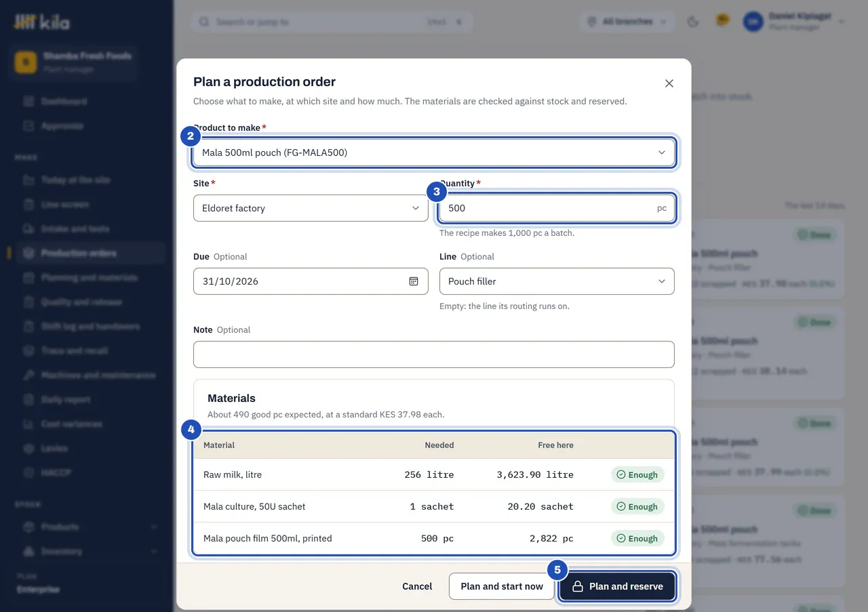Open Planning and materials in the sidebar
The image size is (868, 612).
click(91, 277)
